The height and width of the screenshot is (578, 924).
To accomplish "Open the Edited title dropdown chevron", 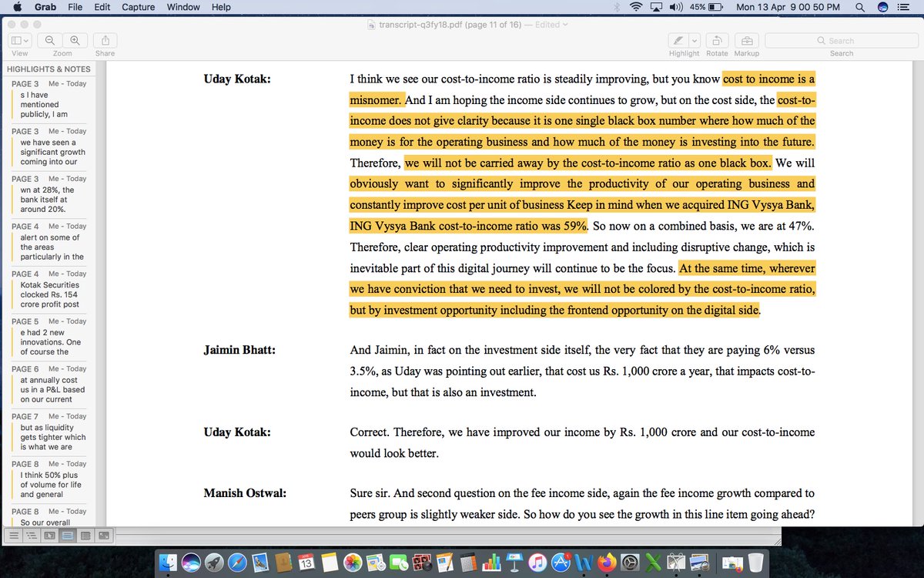I will click(x=565, y=25).
